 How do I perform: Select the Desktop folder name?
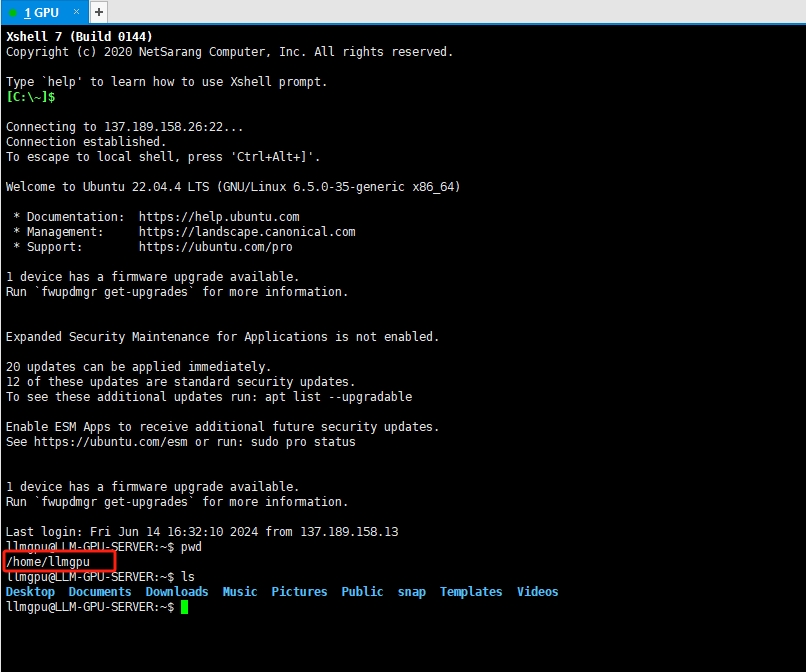(x=30, y=591)
